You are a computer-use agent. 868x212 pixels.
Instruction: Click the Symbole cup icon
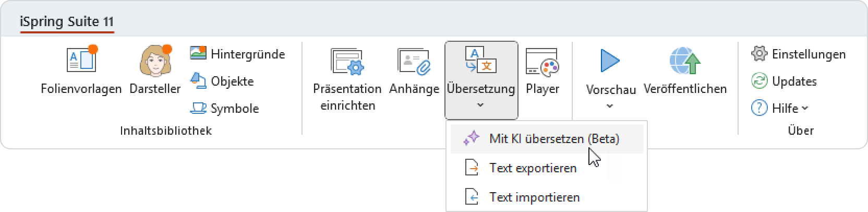tap(198, 108)
